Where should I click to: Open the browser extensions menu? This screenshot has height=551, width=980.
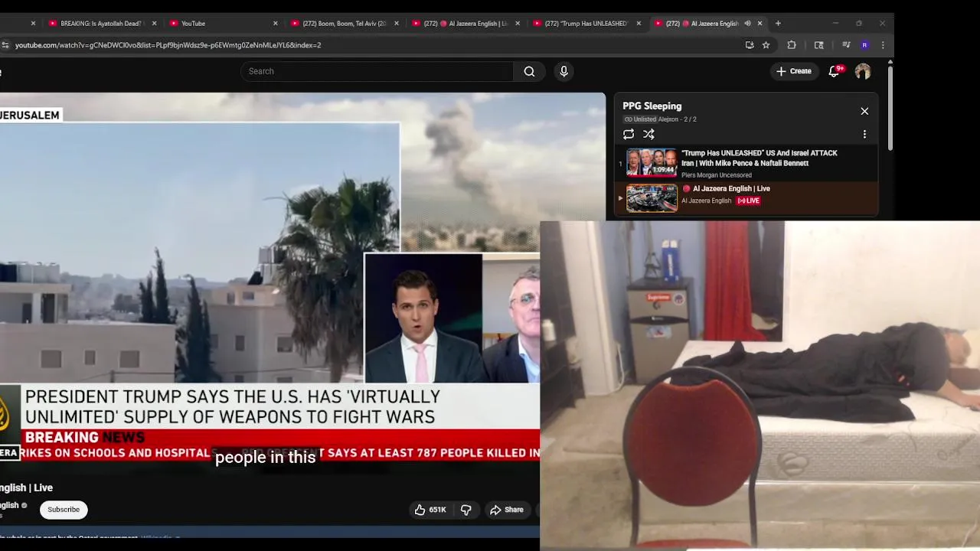[x=792, y=45]
